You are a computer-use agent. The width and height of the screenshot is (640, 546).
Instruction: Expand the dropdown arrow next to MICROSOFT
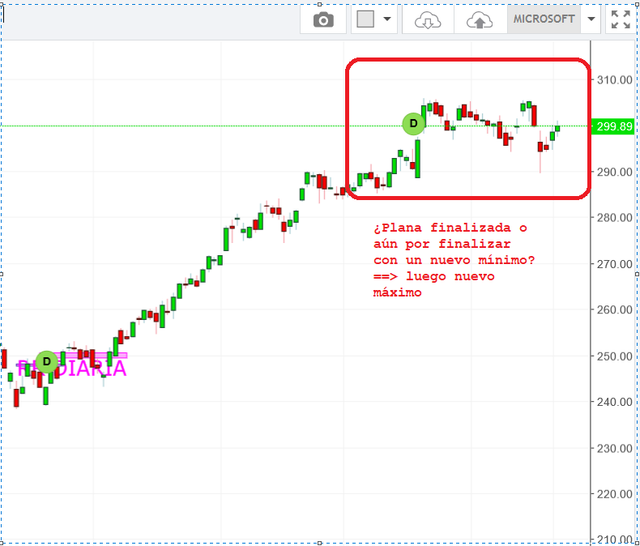point(591,19)
